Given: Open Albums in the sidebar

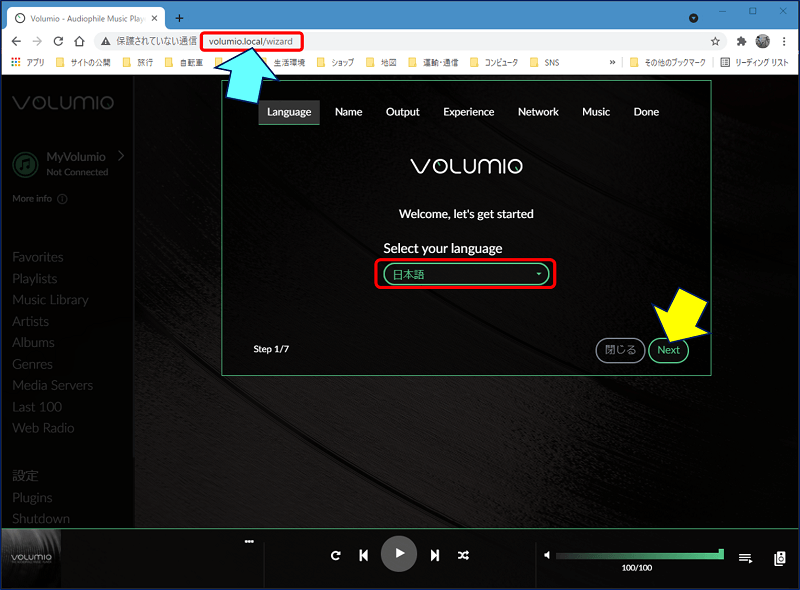Looking at the screenshot, I should click(x=33, y=342).
